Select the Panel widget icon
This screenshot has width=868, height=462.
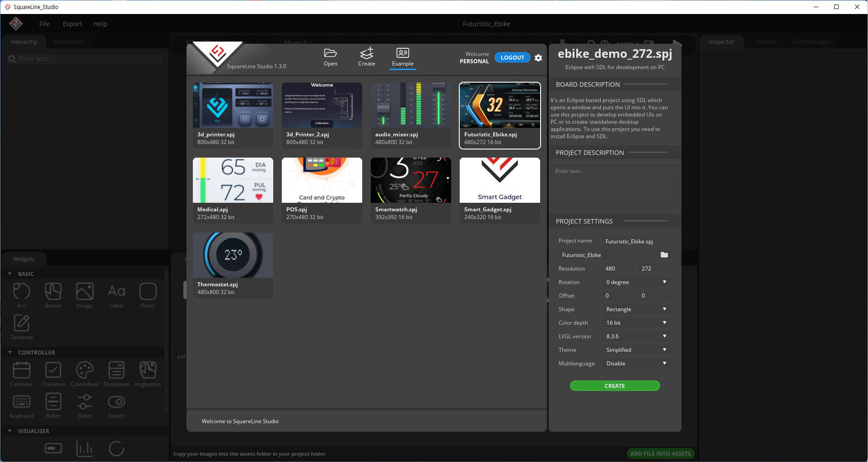pos(148,292)
